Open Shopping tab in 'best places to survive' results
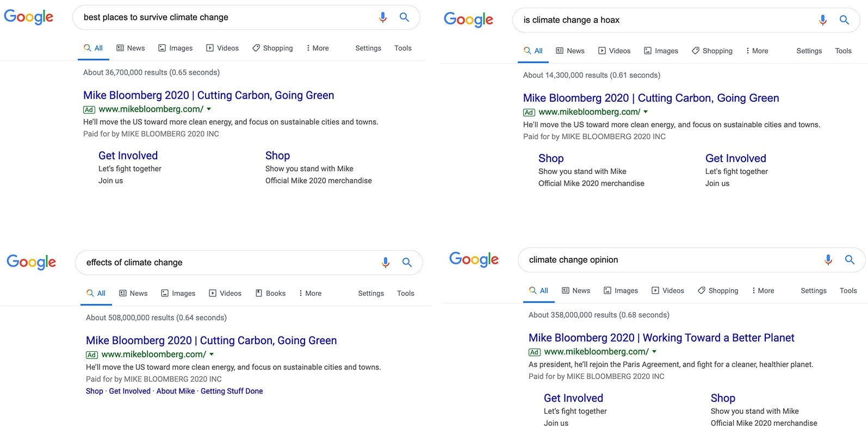Viewport: 868px width, 435px height. pos(272,48)
